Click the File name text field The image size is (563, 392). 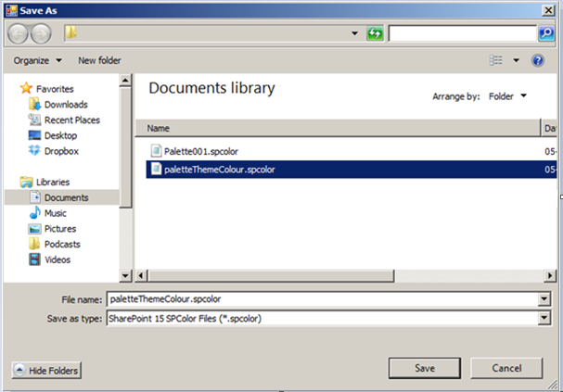(x=323, y=299)
